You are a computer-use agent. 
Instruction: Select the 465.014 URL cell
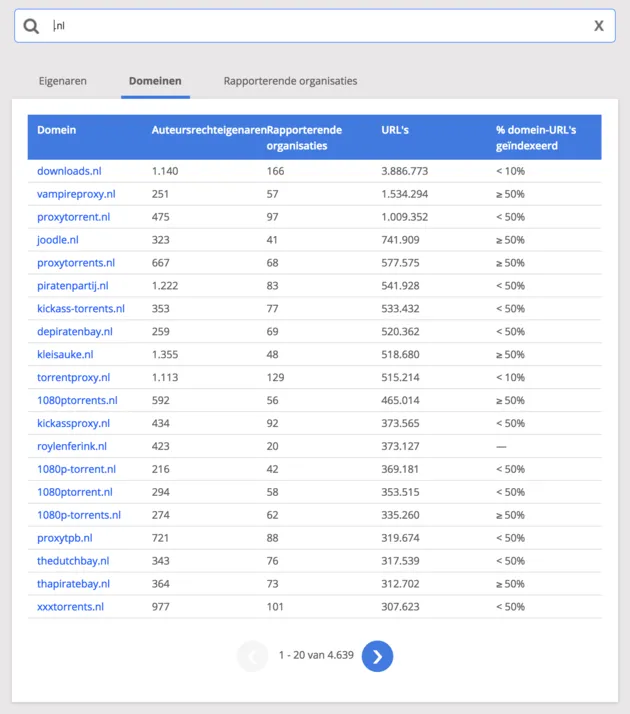400,400
